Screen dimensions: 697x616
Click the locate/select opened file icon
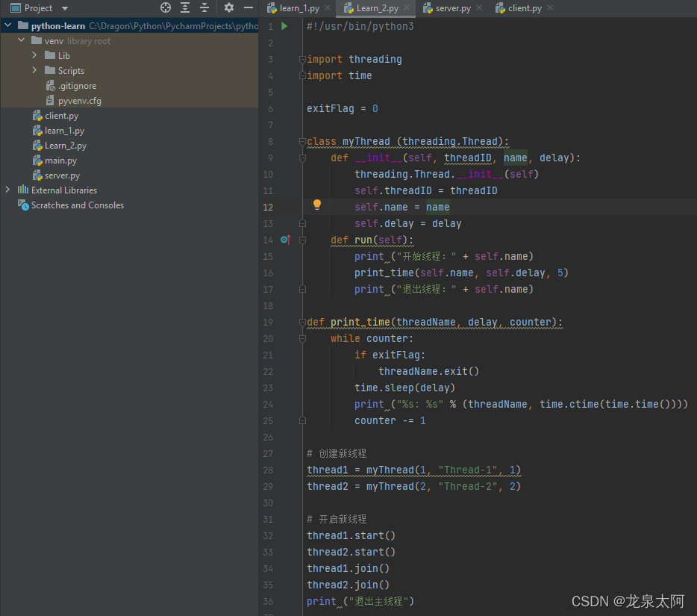click(x=166, y=7)
